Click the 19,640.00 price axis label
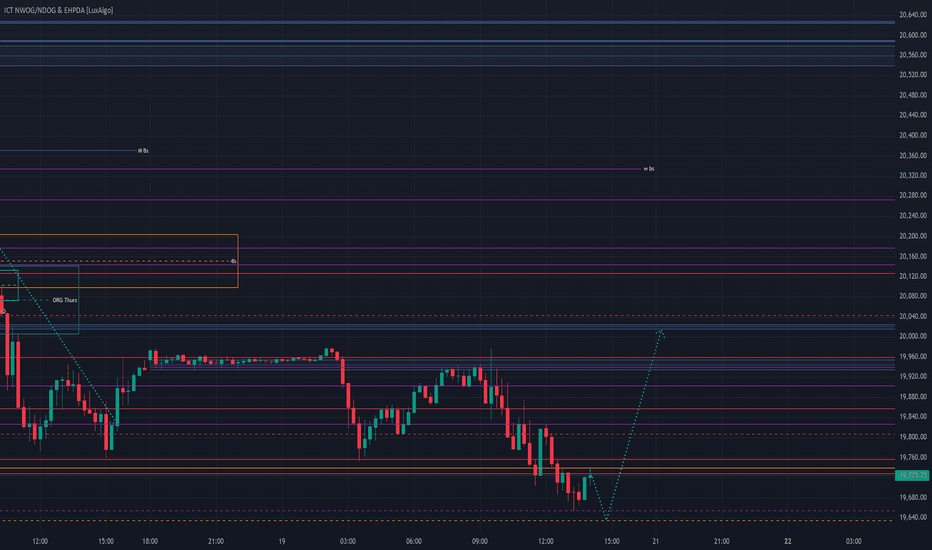 pyautogui.click(x=913, y=517)
